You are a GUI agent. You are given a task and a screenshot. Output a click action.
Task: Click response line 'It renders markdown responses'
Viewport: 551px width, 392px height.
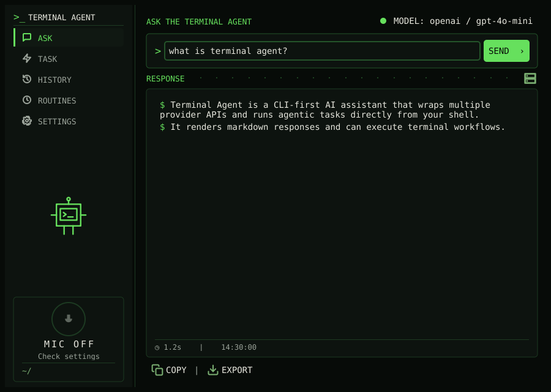click(x=332, y=127)
